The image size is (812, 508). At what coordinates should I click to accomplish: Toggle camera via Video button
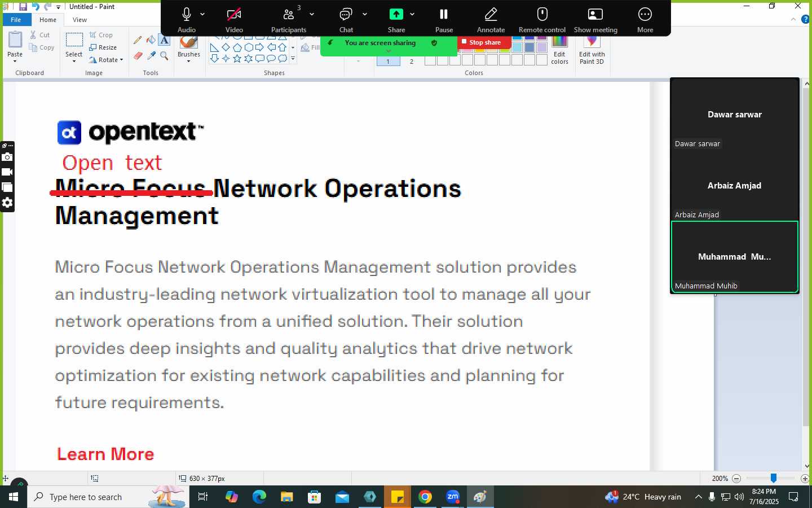(234, 19)
